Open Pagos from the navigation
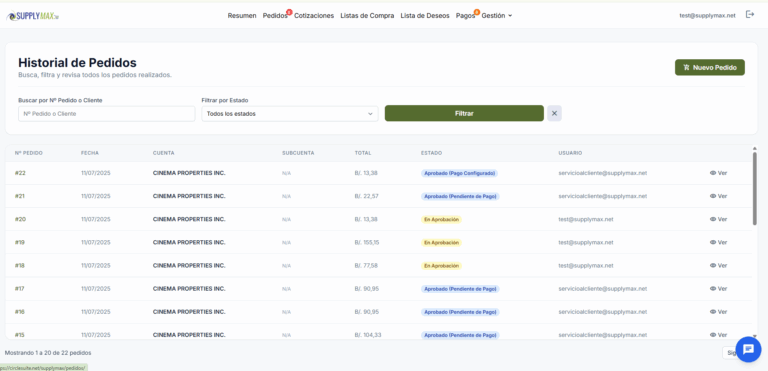The image size is (768, 371). pos(465,16)
